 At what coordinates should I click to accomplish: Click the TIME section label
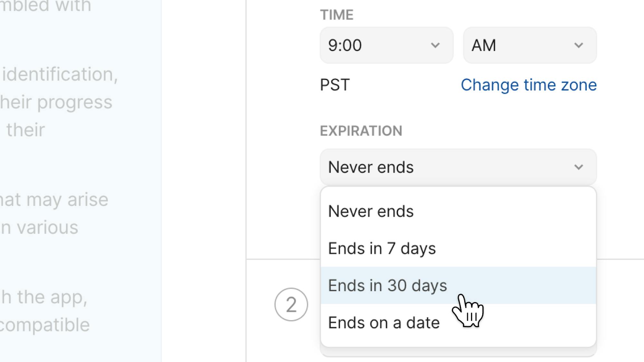click(x=336, y=15)
